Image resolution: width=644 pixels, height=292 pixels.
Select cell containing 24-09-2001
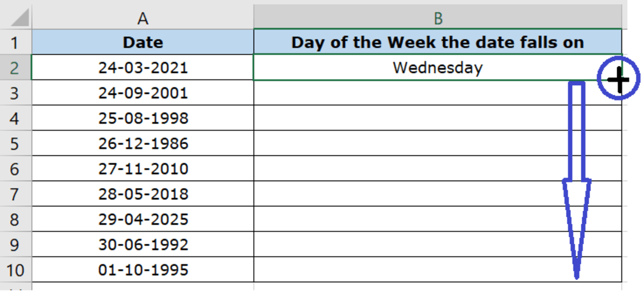[143, 93]
